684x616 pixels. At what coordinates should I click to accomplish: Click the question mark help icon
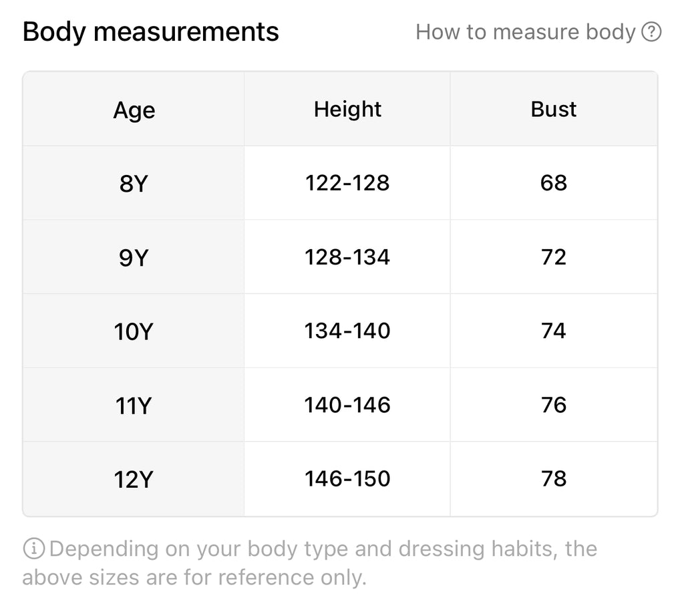651,32
